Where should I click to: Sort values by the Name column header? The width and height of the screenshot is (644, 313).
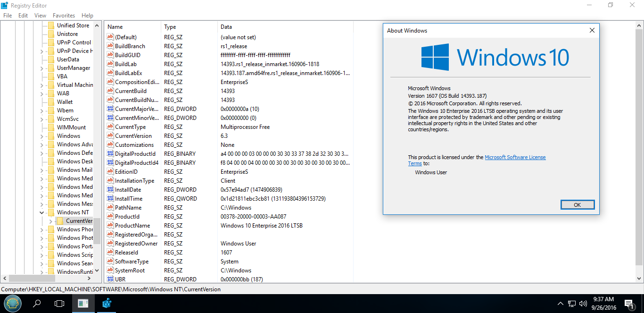click(133, 27)
